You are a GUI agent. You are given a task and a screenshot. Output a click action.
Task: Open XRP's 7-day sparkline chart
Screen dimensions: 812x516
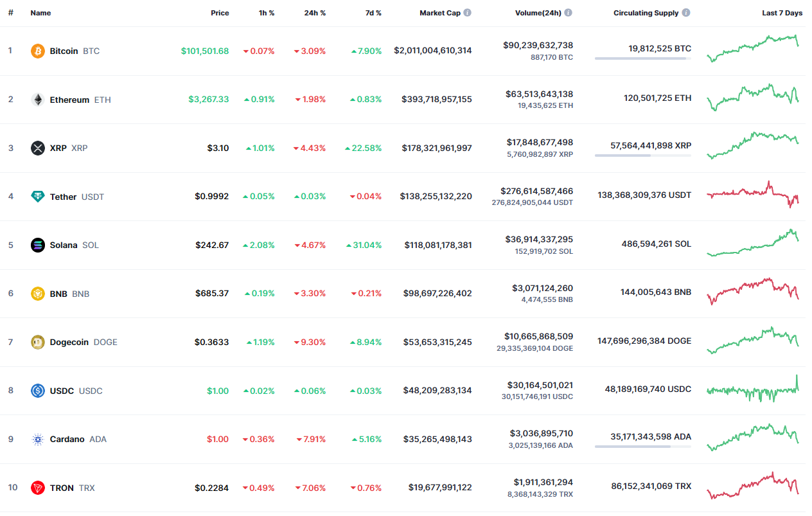click(x=753, y=146)
